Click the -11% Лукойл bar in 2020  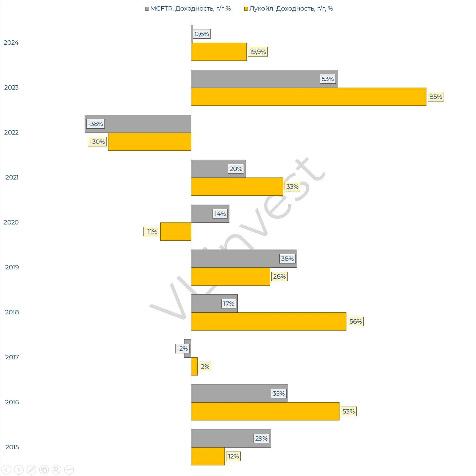(x=176, y=231)
